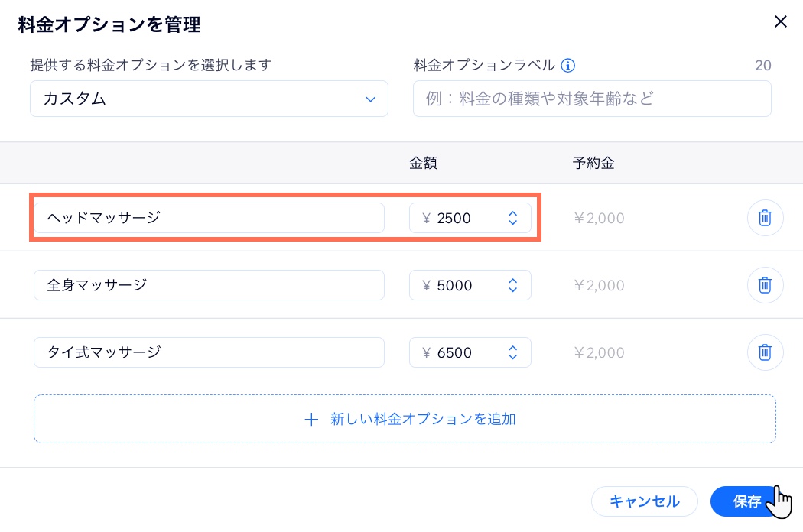
Task: Edit the タイ式マッサージ name field
Action: point(209,352)
